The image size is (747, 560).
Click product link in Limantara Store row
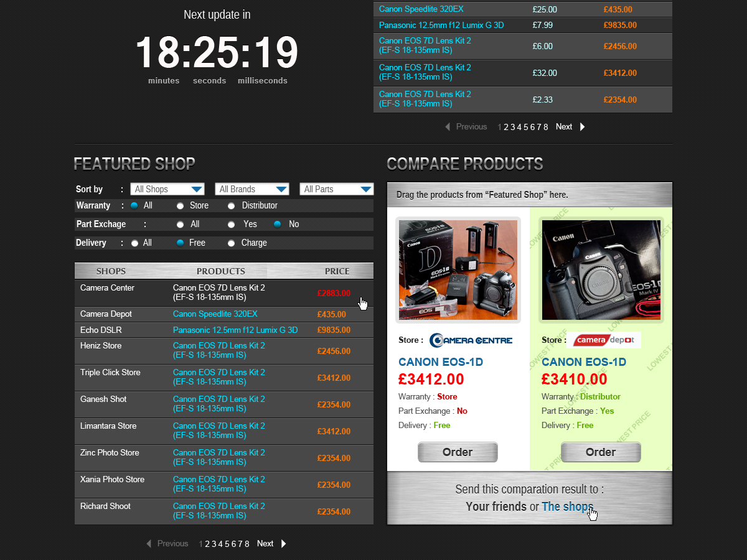[219, 431]
